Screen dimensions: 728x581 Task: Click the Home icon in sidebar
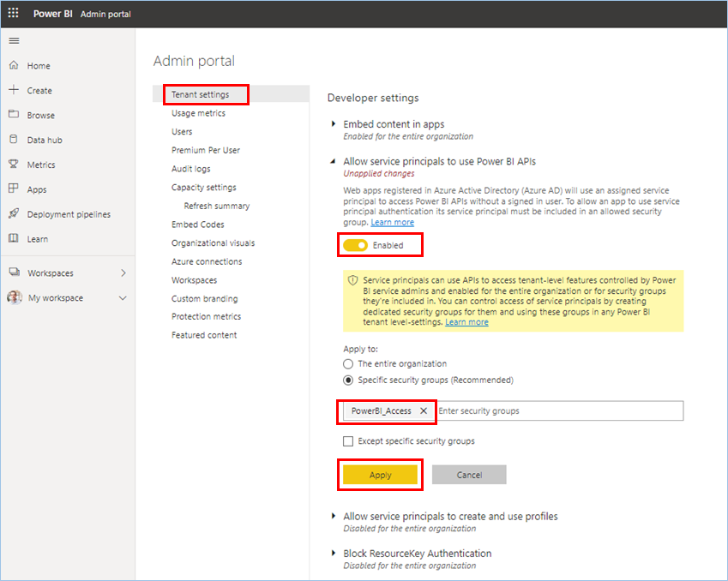pos(14,65)
